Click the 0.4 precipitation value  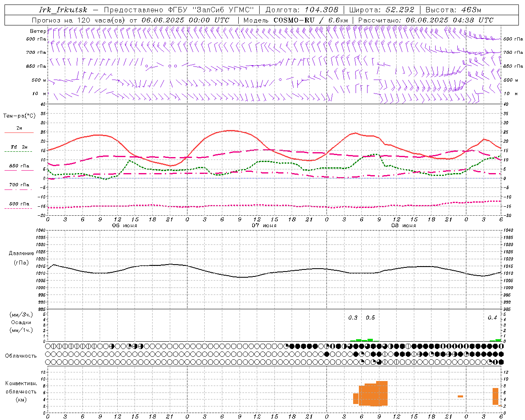pos(492,317)
